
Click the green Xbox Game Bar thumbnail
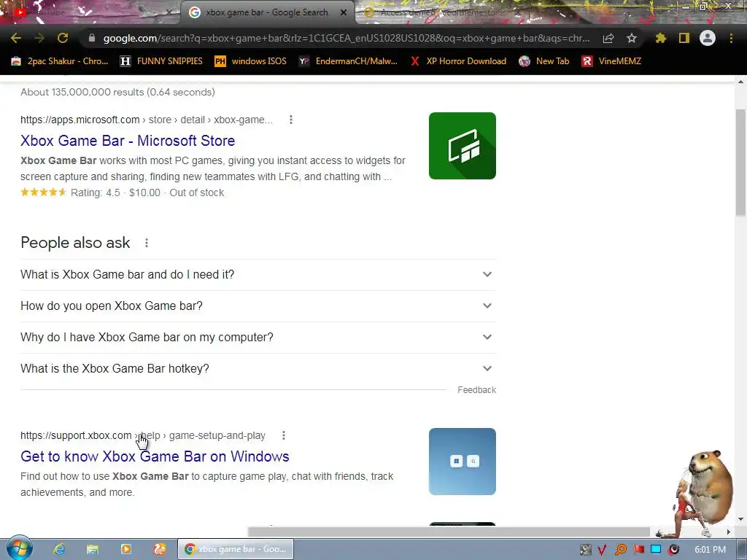tap(462, 146)
